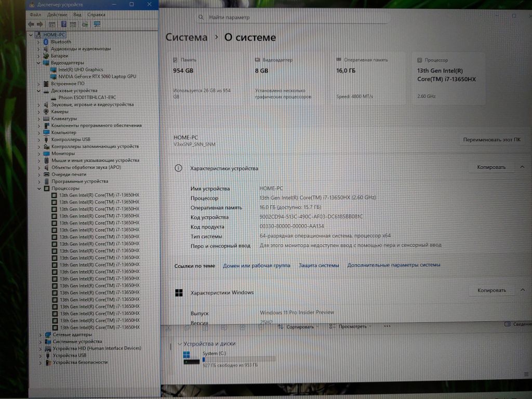This screenshot has height=399, width=532.
Task: Open the Действие menu
Action: pyautogui.click(x=57, y=15)
